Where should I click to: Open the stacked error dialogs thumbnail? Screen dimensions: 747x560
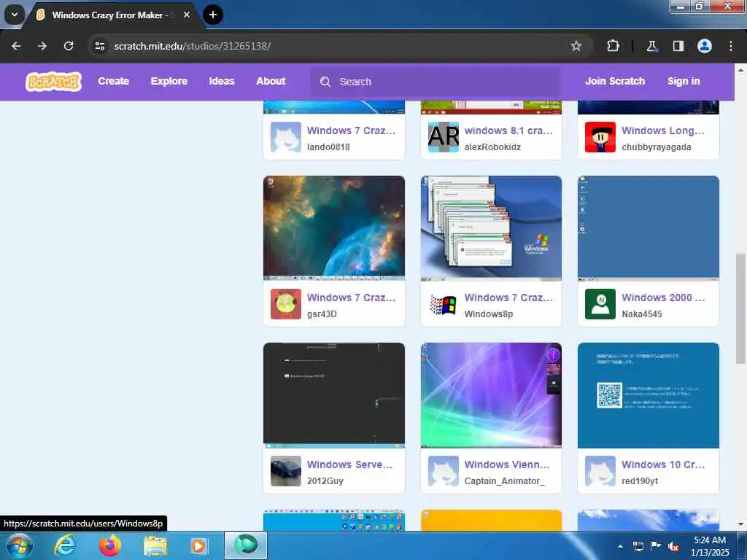(491, 228)
